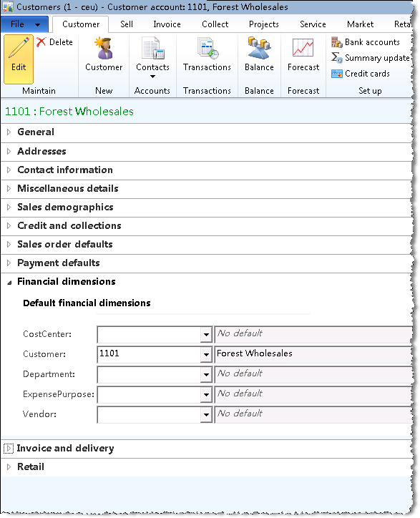The width and height of the screenshot is (420, 518).
Task: Expand the Addresses section
Action: pos(9,151)
